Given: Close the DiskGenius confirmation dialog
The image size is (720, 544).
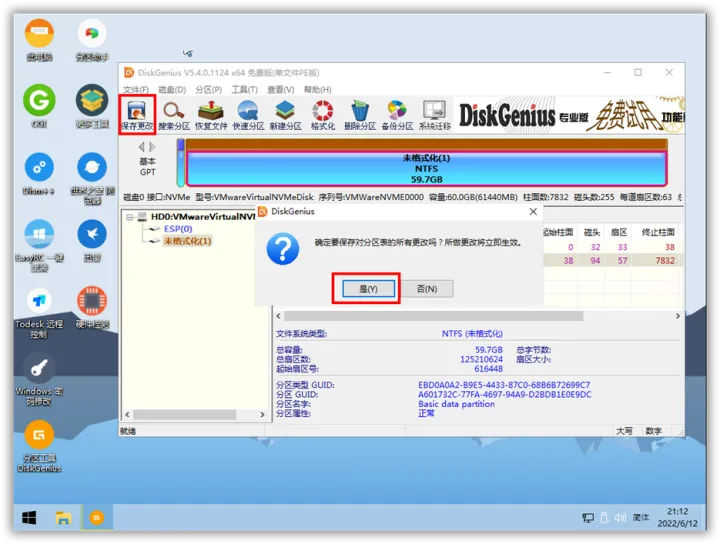Looking at the screenshot, I should click(x=533, y=212).
